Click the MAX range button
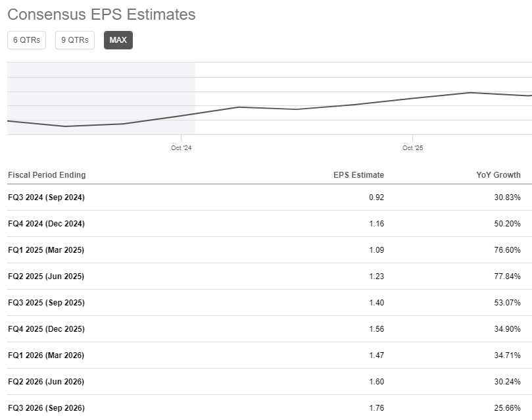Screen dimensions: 532x420 118,40
